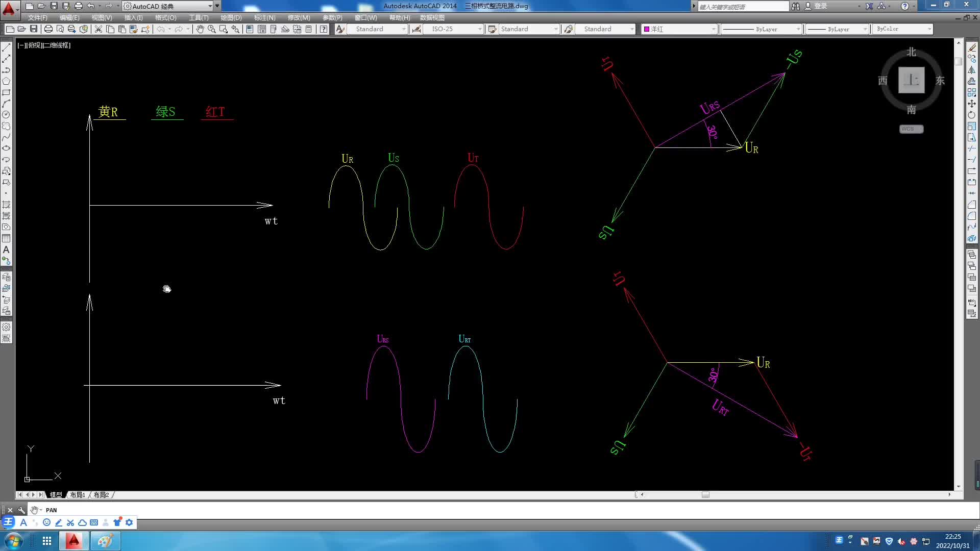Open the Standard text style dropdown
Screen dimensions: 980x551
tap(378, 29)
